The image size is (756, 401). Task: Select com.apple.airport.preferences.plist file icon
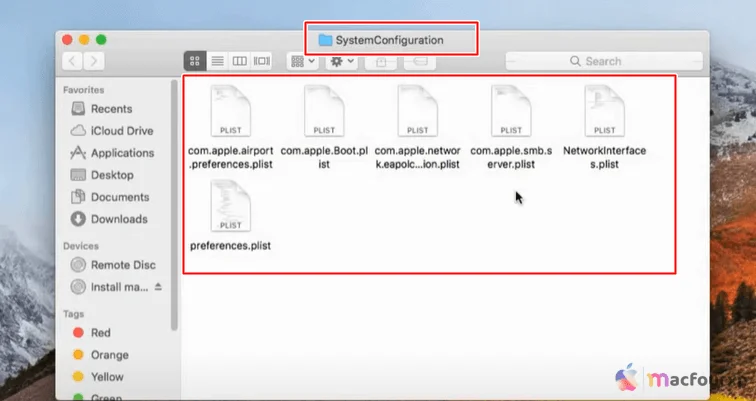click(230, 111)
